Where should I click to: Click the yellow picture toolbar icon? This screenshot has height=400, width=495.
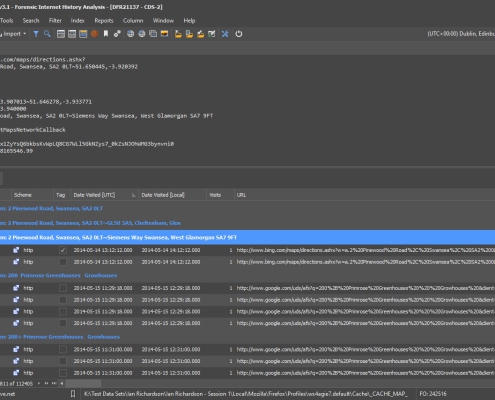164,34
